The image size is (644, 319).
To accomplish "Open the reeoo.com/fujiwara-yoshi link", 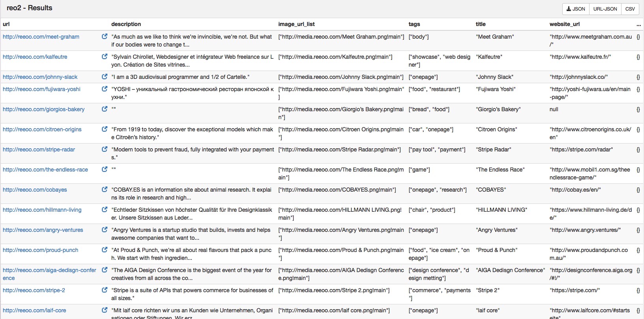I will click(x=41, y=89).
